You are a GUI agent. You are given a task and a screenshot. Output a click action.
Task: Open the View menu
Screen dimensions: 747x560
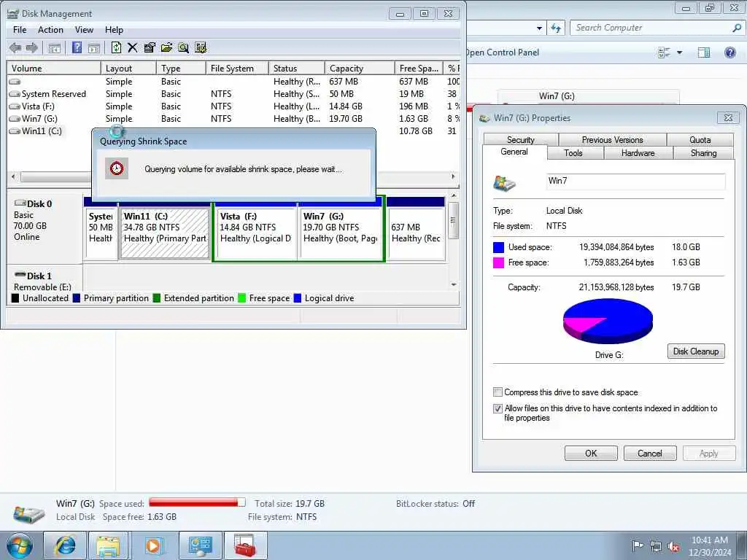coord(84,29)
